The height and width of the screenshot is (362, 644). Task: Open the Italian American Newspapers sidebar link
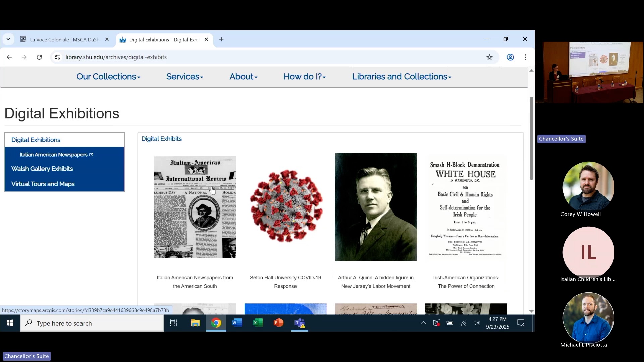(x=54, y=155)
